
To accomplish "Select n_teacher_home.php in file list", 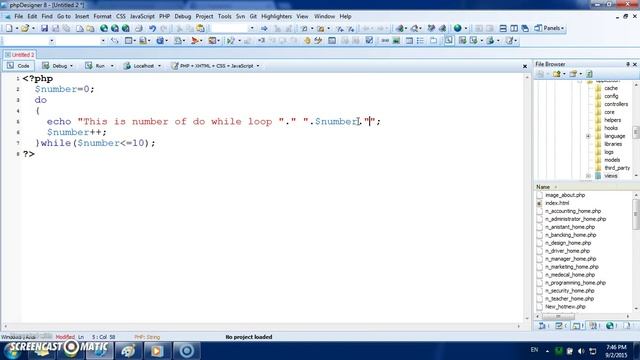I will pyautogui.click(x=569, y=298).
